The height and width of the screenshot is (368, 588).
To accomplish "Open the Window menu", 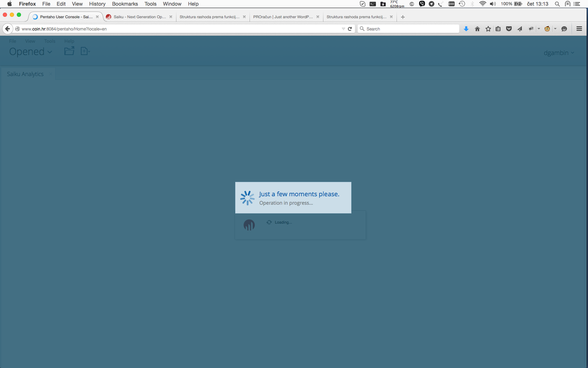I will (x=172, y=4).
